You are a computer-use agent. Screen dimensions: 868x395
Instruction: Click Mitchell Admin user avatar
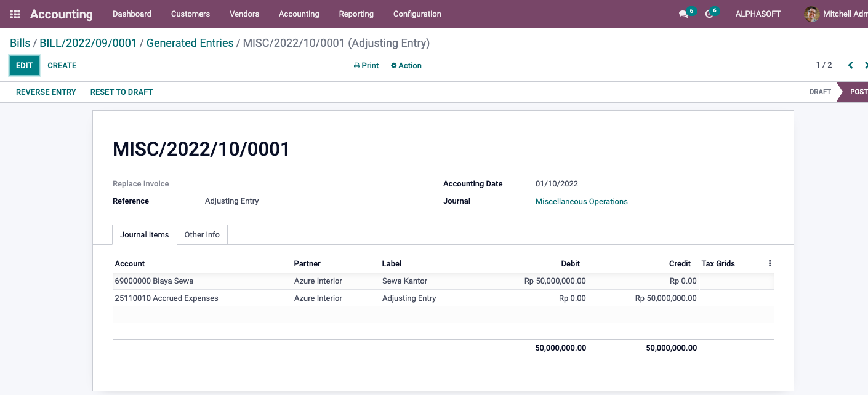[812, 14]
